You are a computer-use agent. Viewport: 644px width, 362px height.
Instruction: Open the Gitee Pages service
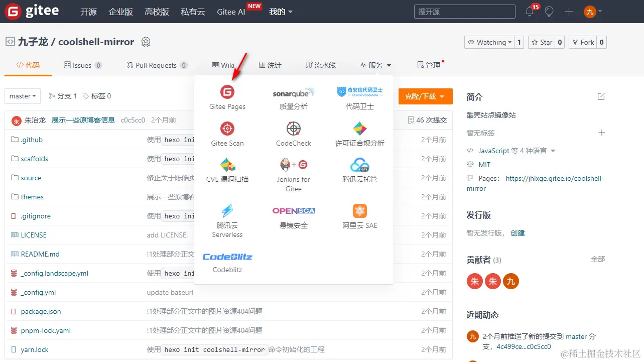point(227,97)
